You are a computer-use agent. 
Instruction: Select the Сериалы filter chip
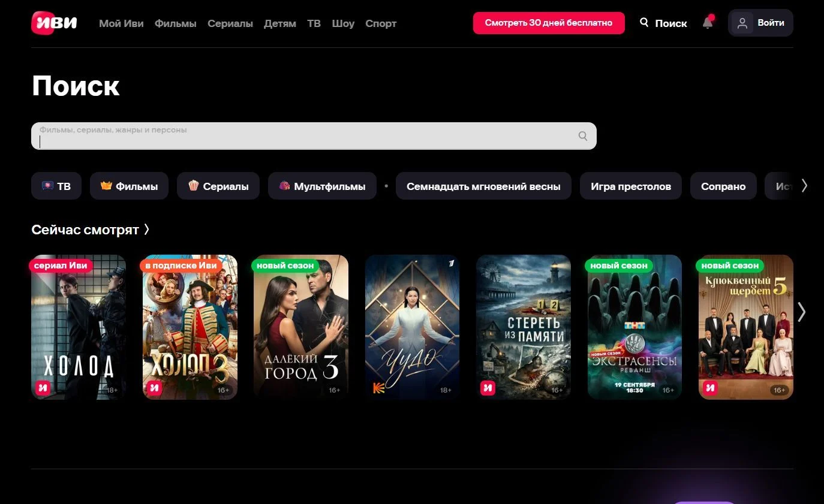tap(218, 186)
